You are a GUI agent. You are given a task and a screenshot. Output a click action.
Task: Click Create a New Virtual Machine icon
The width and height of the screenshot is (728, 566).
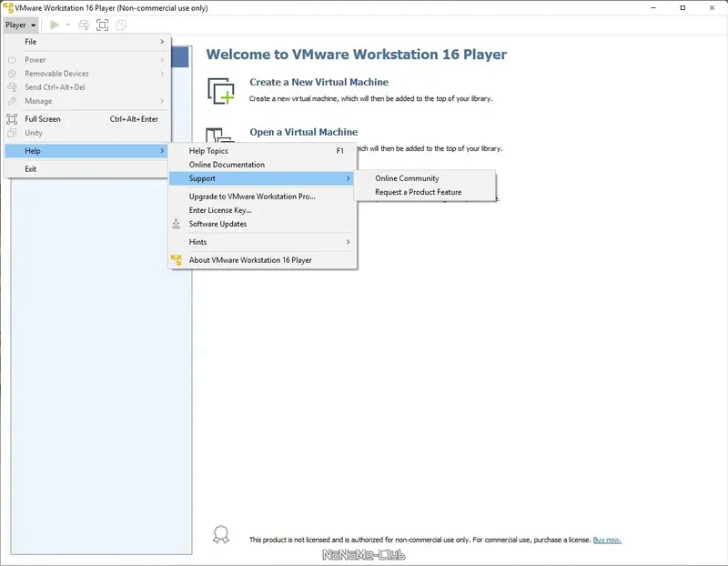pos(221,90)
